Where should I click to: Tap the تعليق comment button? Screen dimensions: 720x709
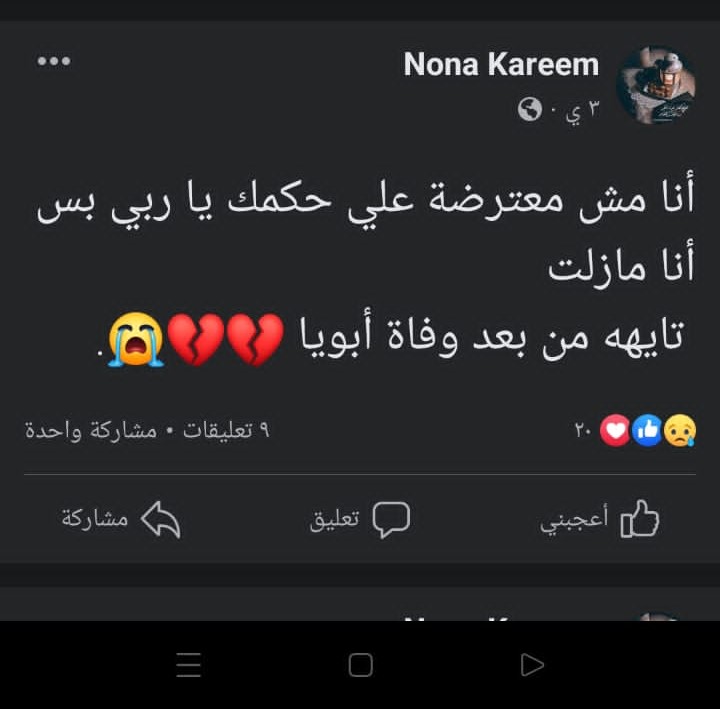360,519
